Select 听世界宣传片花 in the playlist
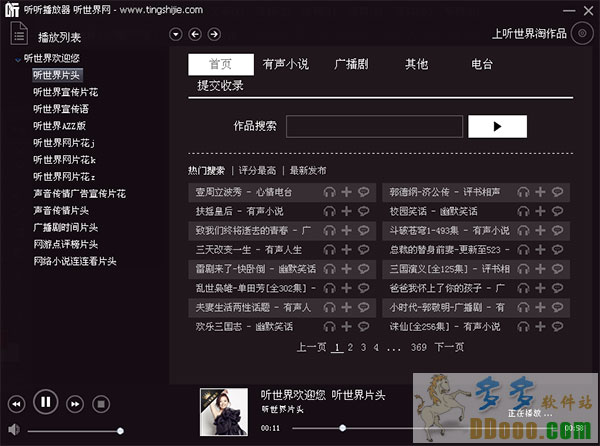 pyautogui.click(x=65, y=92)
